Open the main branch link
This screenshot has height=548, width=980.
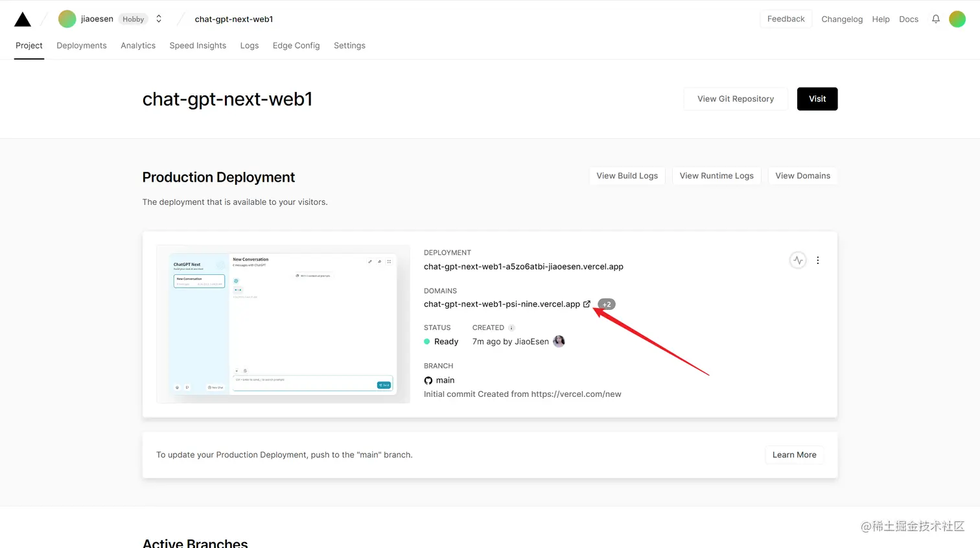445,381
